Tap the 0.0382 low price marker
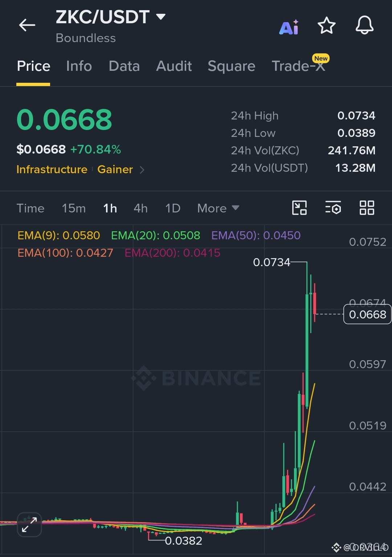 click(x=183, y=541)
